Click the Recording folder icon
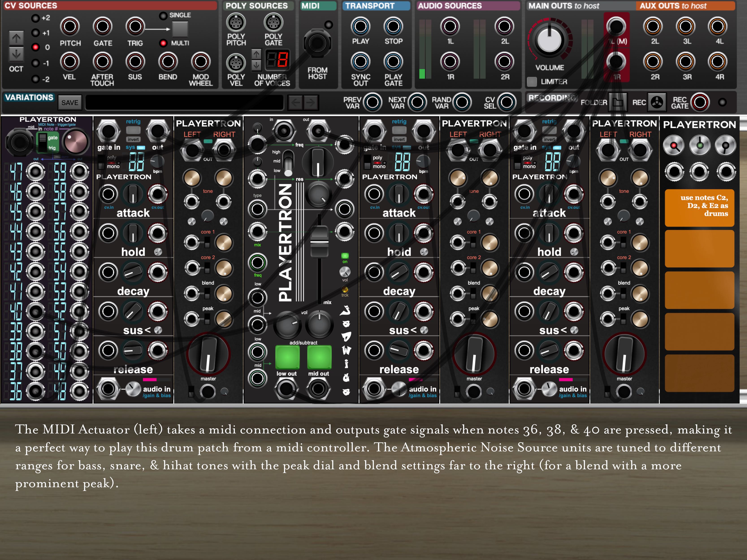The image size is (747, 560). 618,103
